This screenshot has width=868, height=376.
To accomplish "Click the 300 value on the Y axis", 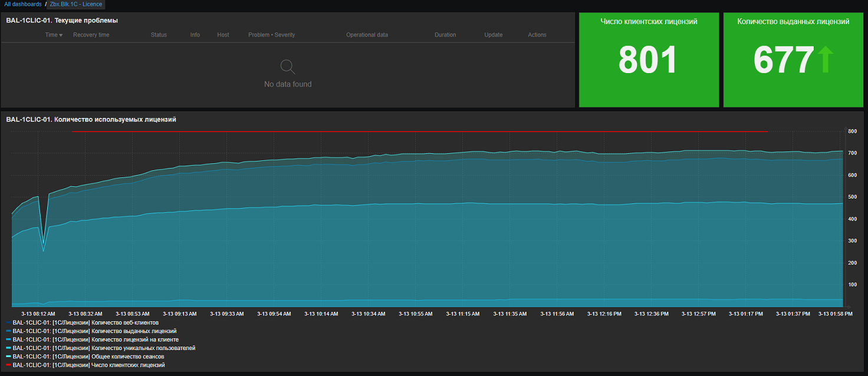I will pyautogui.click(x=852, y=241).
